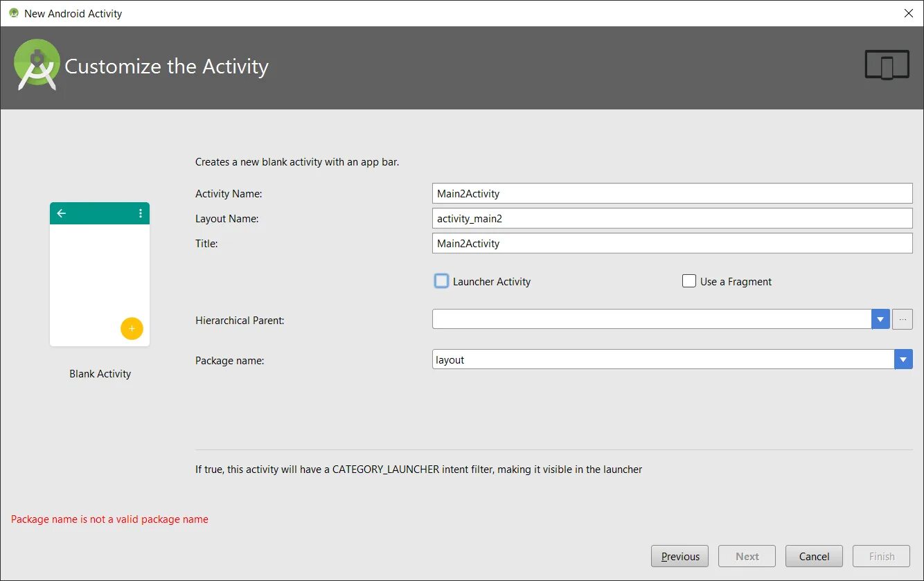Screen dimensions: 924x581
Task: Click the Activity Name text field
Action: (x=672, y=194)
